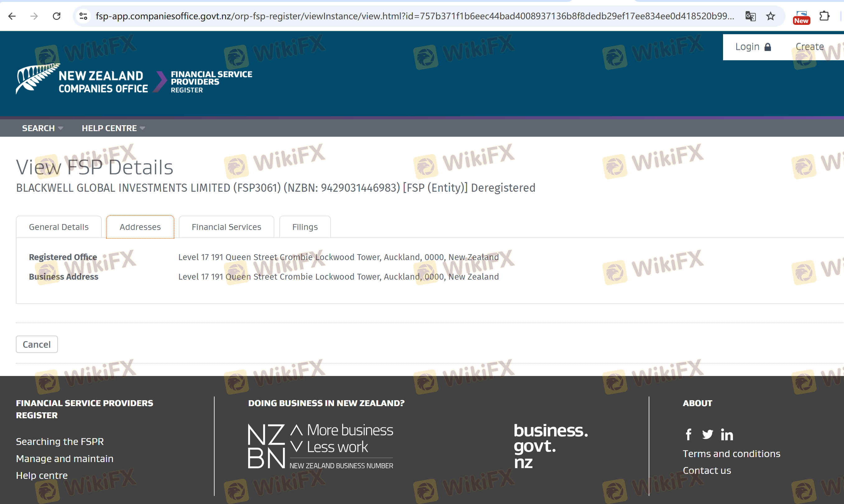Open the Searching the FSPR link
This screenshot has height=504, width=844.
(60, 442)
